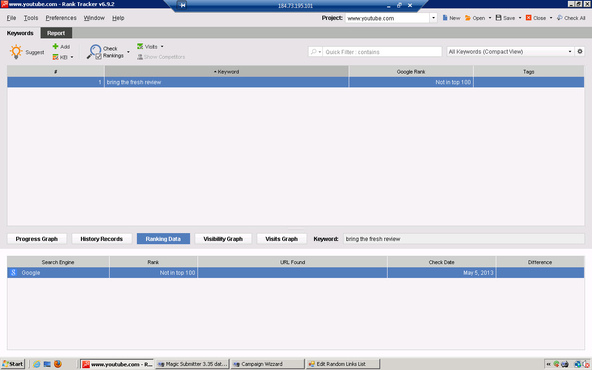Switch to Edit Random Links List taskbar window
Image resolution: width=592 pixels, height=370 pixels.
[x=342, y=364]
